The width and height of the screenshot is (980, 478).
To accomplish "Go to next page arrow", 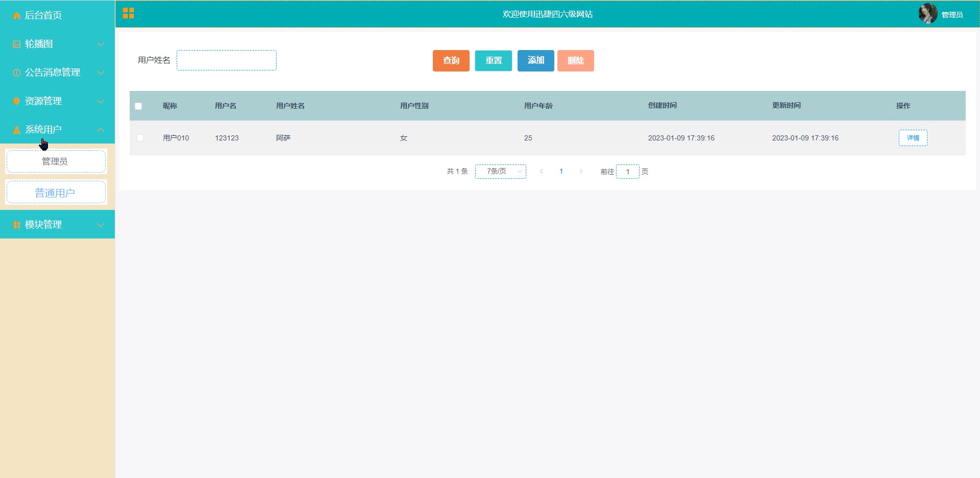I will (581, 172).
